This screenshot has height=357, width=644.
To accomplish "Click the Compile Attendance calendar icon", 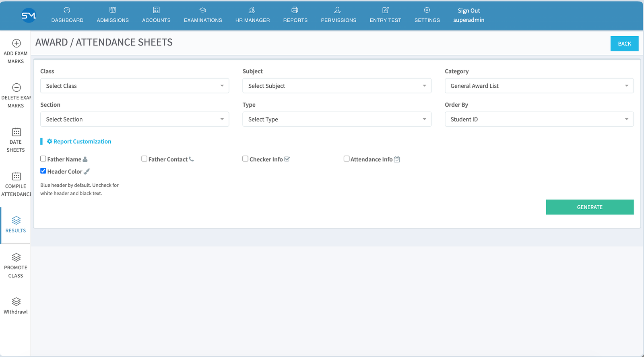I will pyautogui.click(x=17, y=176).
